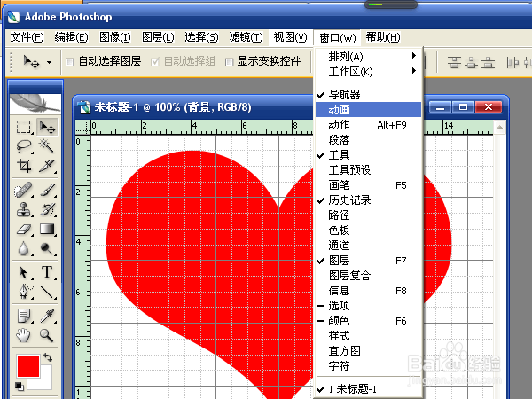Choose 画笔 F5 menu entry

(369, 185)
